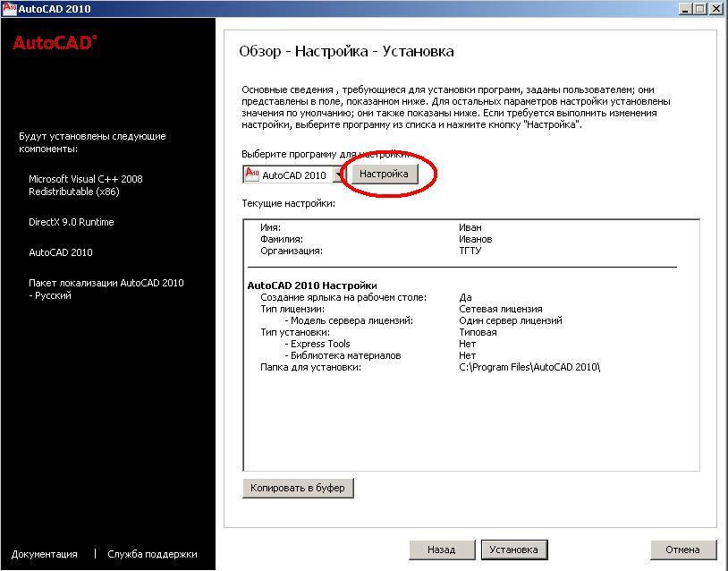Click the circled Настройка button
This screenshot has height=571, width=728.
point(385,175)
